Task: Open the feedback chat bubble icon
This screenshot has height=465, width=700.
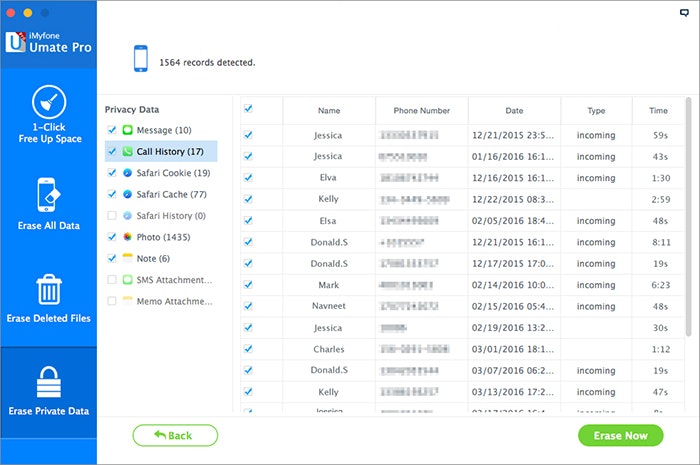Action: pos(684,12)
